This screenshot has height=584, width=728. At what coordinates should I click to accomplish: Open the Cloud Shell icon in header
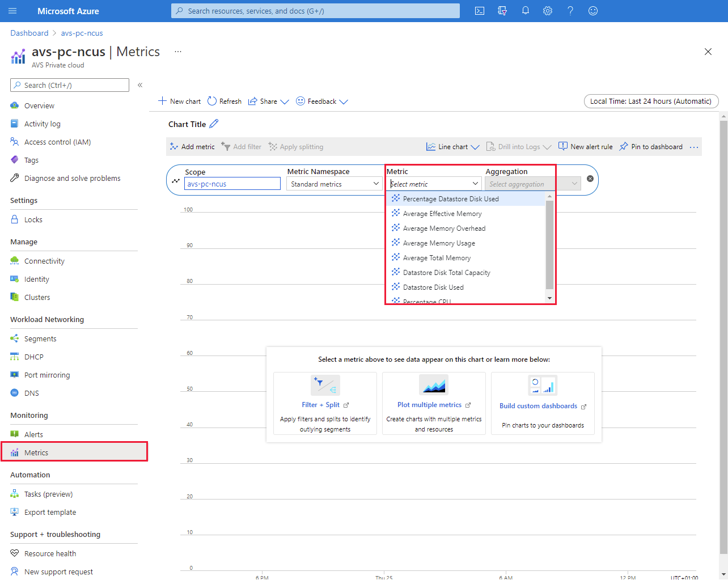pos(480,11)
